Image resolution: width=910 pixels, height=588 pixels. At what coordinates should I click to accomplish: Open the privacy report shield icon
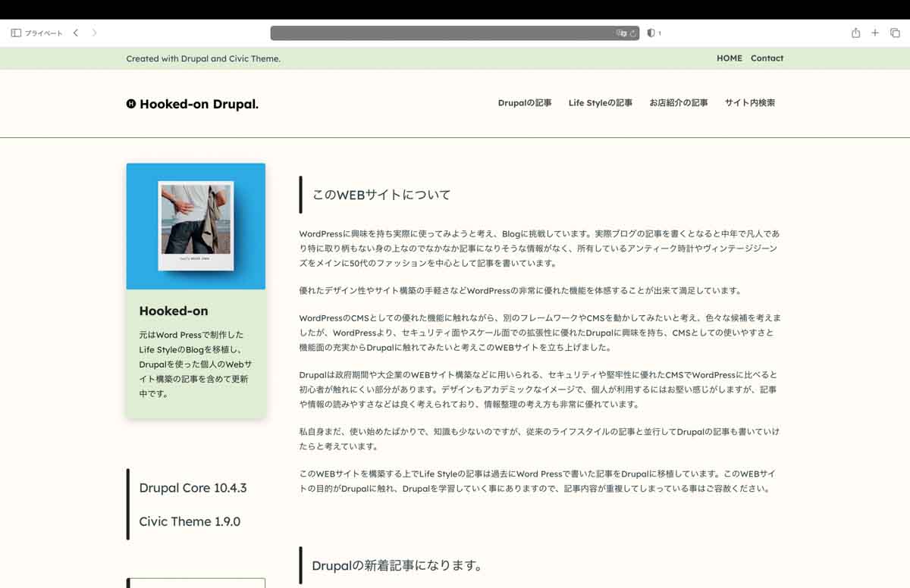click(651, 33)
